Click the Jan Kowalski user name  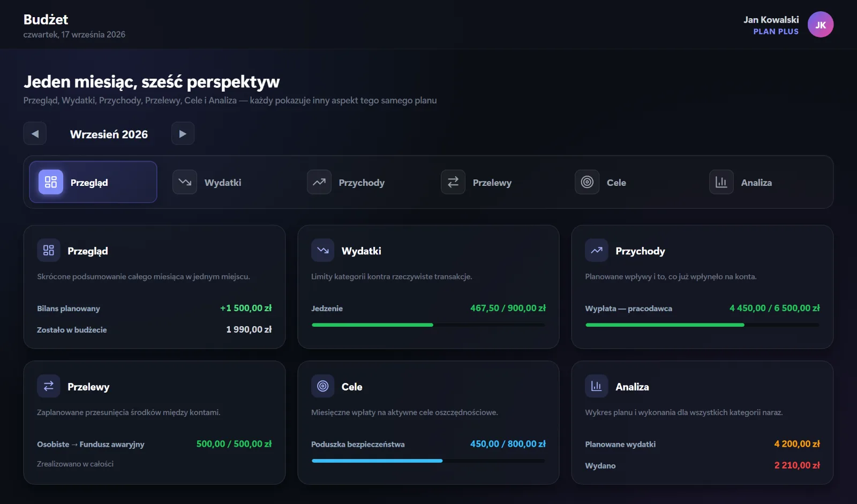[x=771, y=20]
